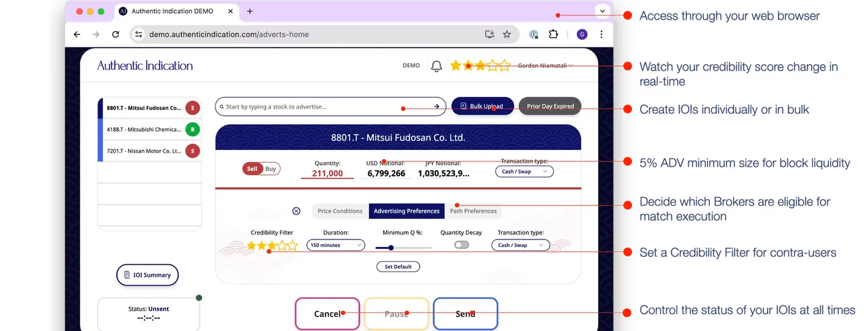Click the Authentic Indication logo
This screenshot has width=868, height=331.
(144, 66)
